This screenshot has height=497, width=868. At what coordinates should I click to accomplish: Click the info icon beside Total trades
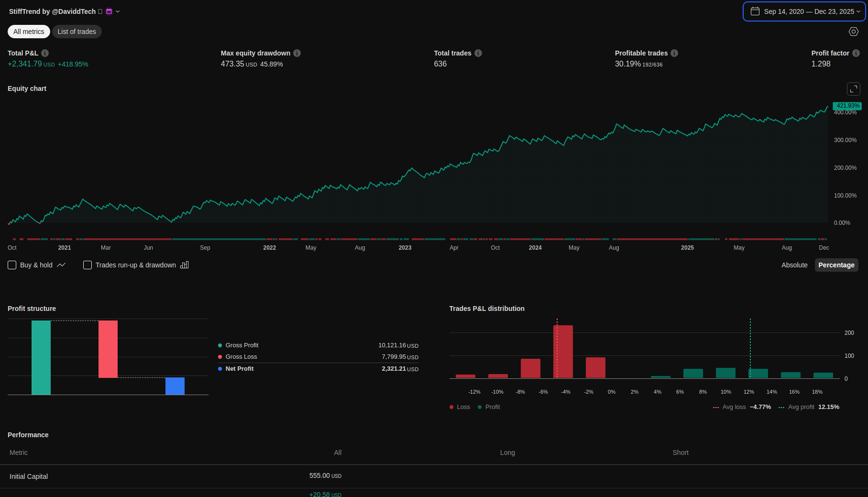478,53
